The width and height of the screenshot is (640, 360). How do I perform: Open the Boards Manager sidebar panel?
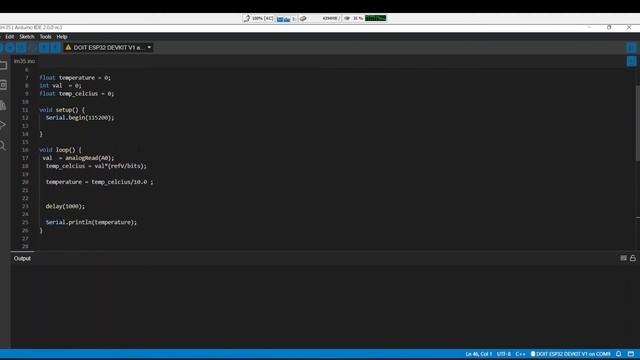[x=3, y=85]
